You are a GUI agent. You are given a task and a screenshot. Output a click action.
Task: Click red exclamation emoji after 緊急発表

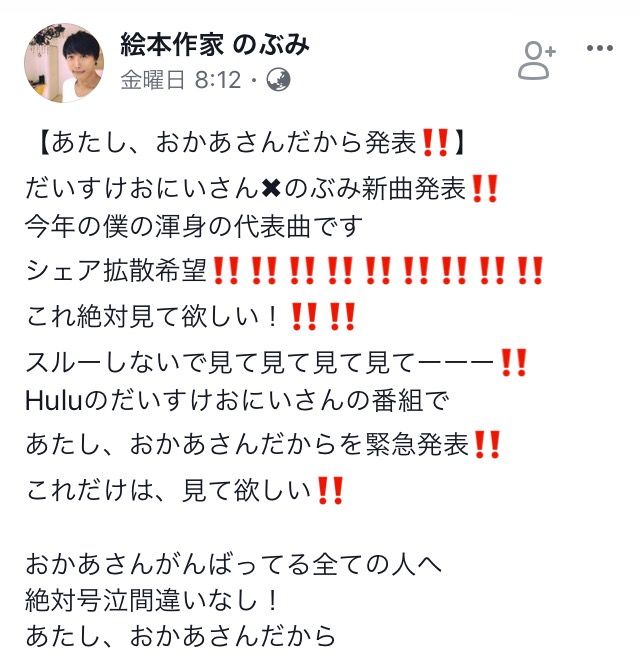pos(487,445)
